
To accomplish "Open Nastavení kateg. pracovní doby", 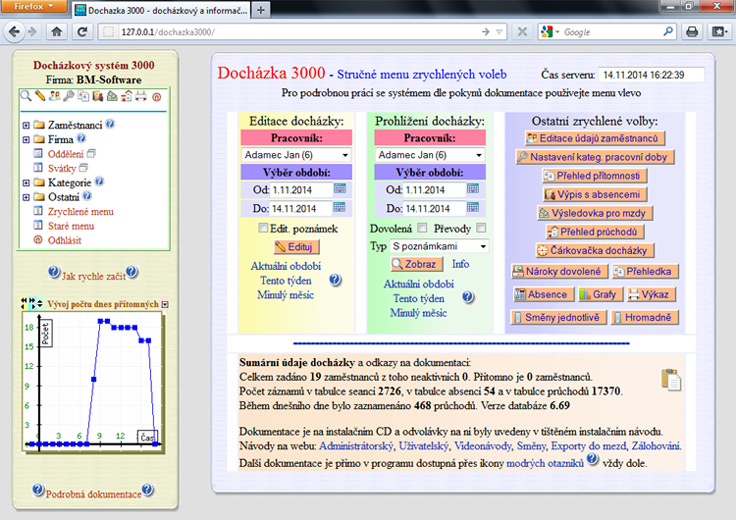I will pos(594,157).
